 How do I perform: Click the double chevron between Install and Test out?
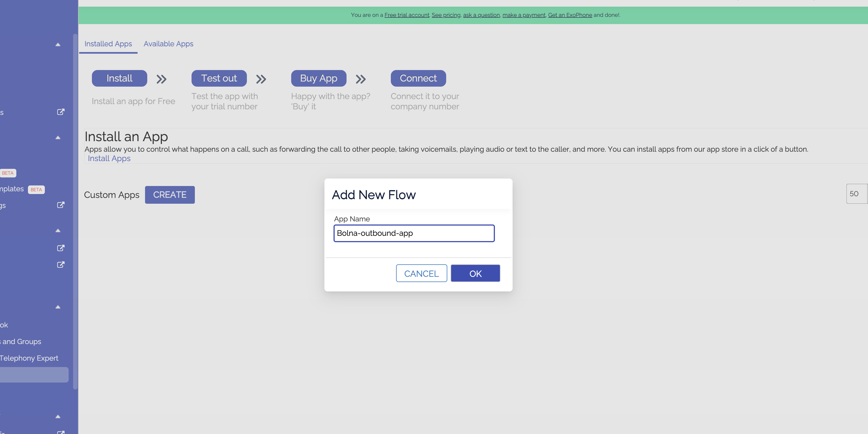pos(161,79)
